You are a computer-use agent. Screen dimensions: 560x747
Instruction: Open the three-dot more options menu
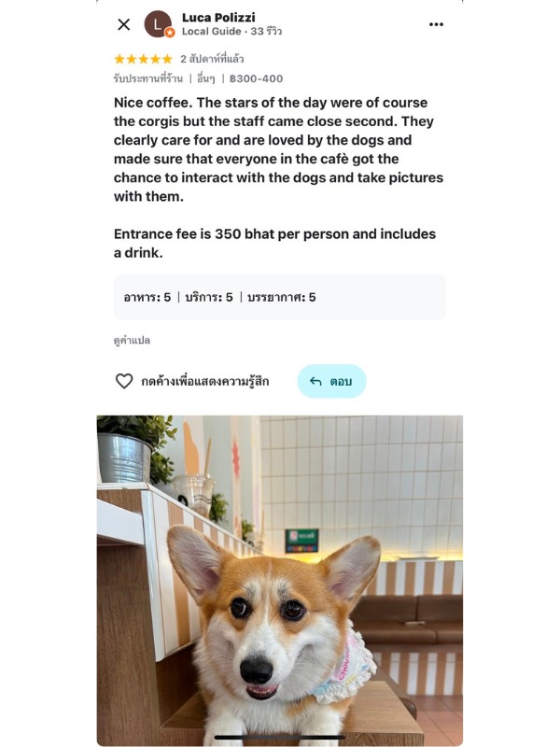pyautogui.click(x=436, y=24)
